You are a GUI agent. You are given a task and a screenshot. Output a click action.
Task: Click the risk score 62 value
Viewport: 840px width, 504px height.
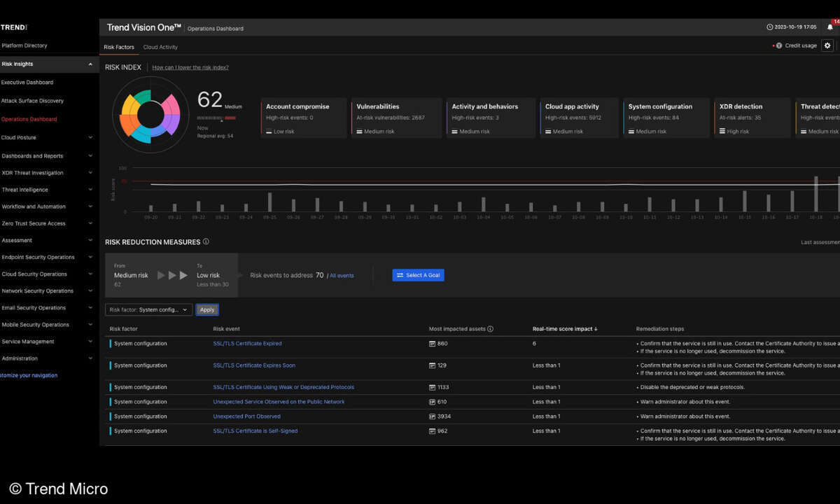209,99
